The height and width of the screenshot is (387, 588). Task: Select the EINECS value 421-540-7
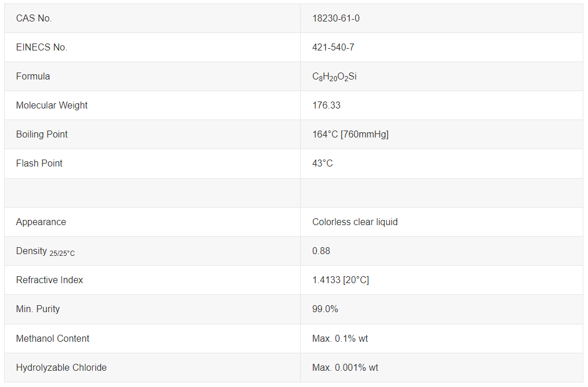tap(333, 48)
